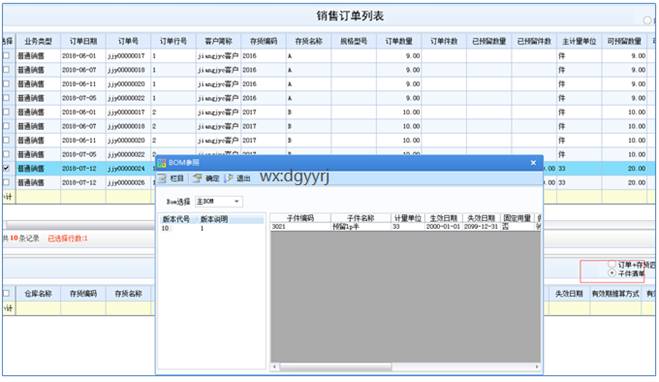Click the 仓库名称 header in lower table
Image resolution: width=659 pixels, height=382 pixels.
click(38, 294)
